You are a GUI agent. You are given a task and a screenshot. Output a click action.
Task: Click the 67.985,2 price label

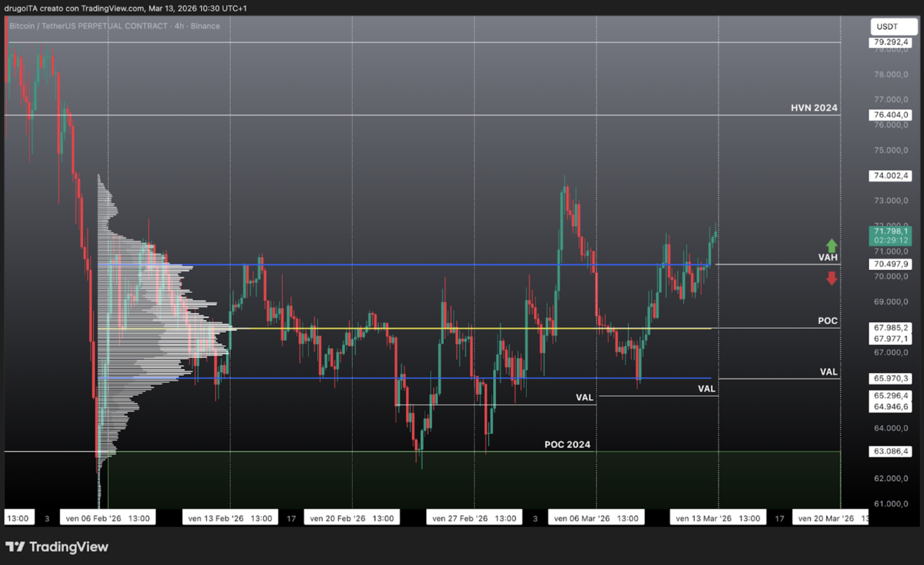click(x=891, y=328)
